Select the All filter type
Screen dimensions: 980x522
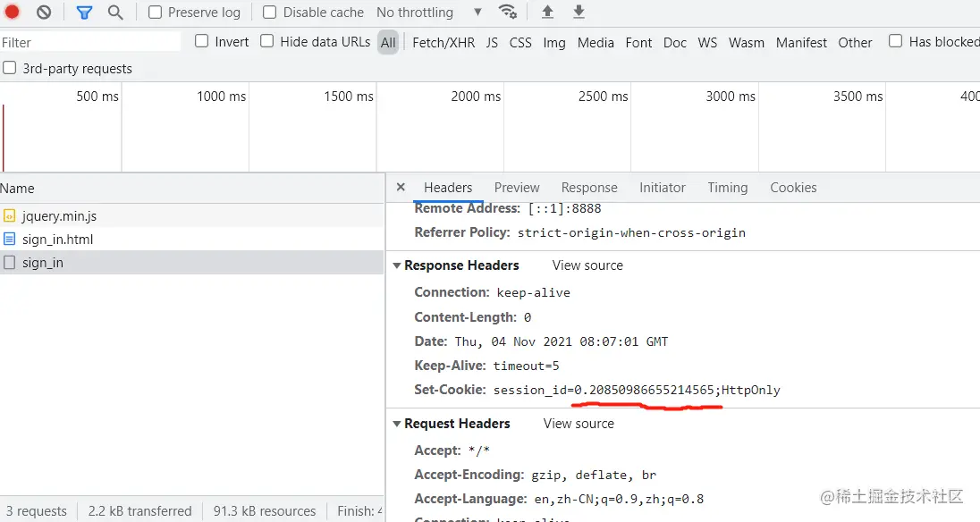[388, 43]
